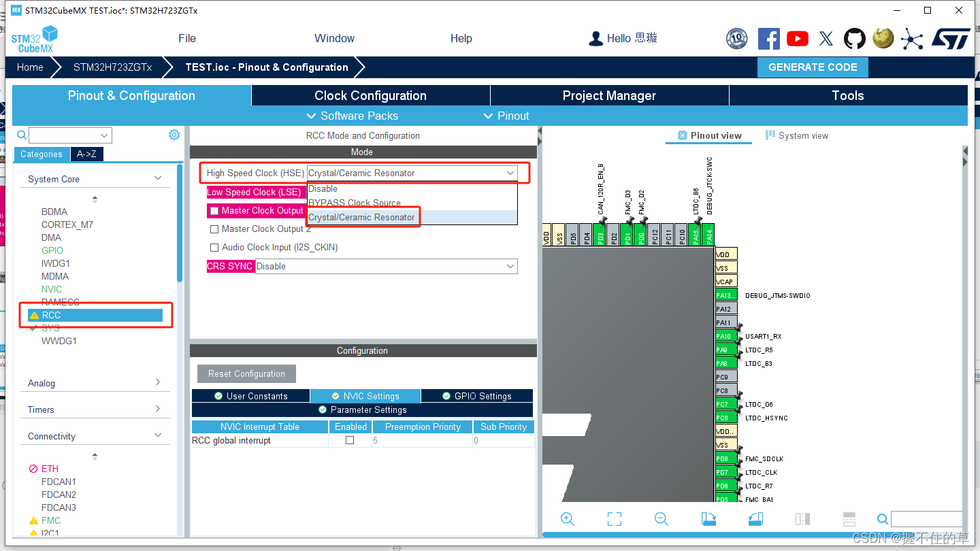Open the Parameter Settings tab
The height and width of the screenshot is (551, 980).
(x=362, y=410)
